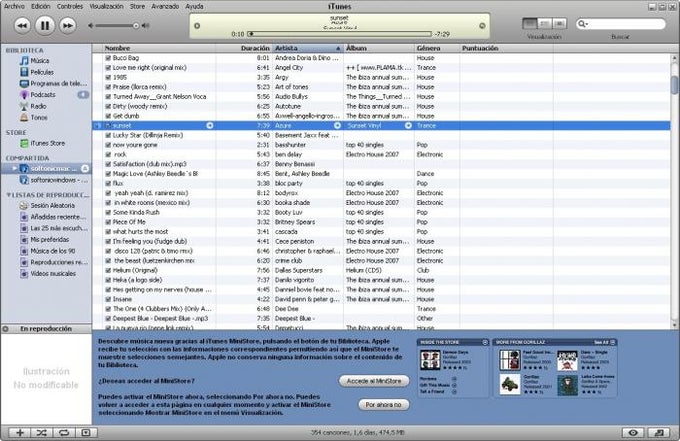Click arrow next to Azure artist
680x441 pixels.
pyautogui.click(x=337, y=126)
